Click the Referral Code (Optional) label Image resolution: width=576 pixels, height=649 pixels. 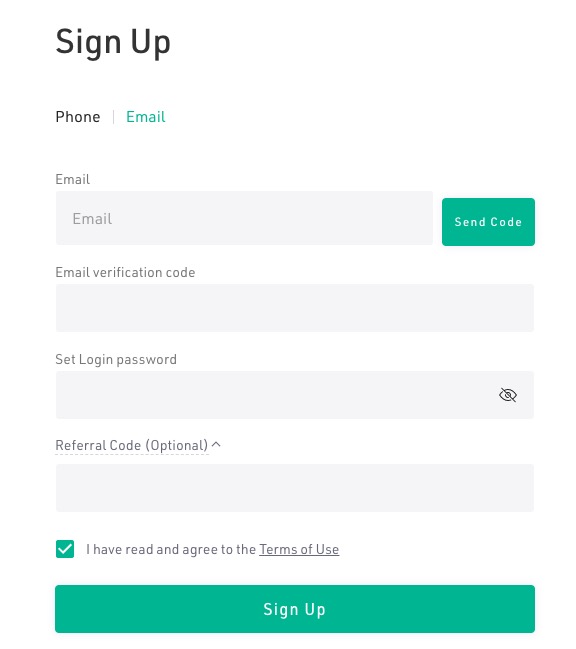(132, 445)
